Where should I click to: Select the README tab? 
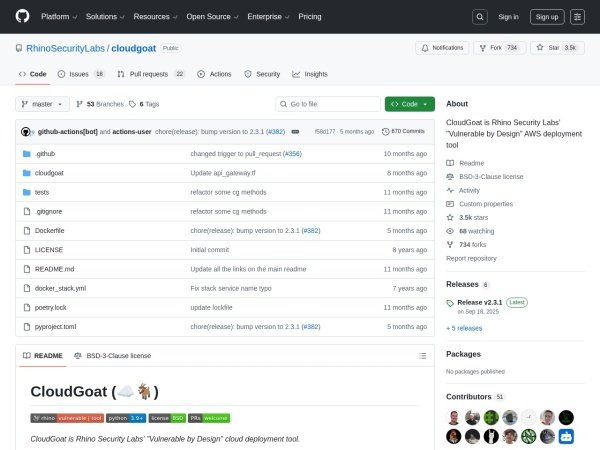click(x=42, y=356)
